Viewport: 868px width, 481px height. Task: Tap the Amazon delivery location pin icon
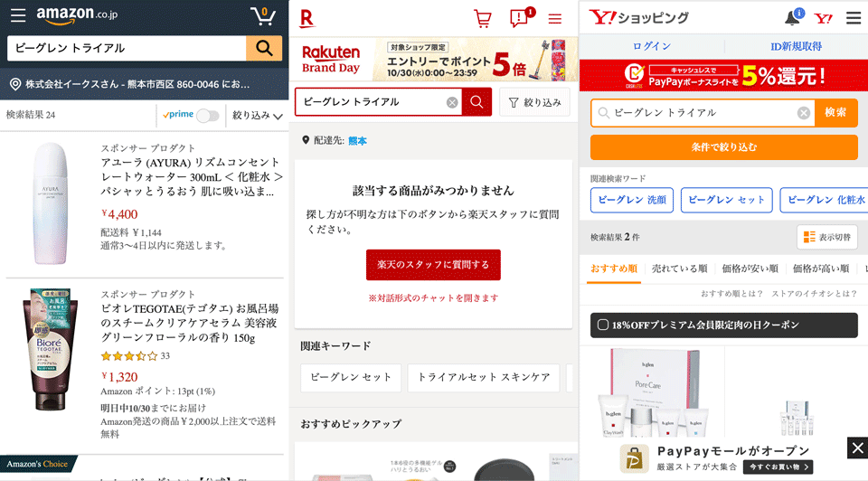point(15,84)
